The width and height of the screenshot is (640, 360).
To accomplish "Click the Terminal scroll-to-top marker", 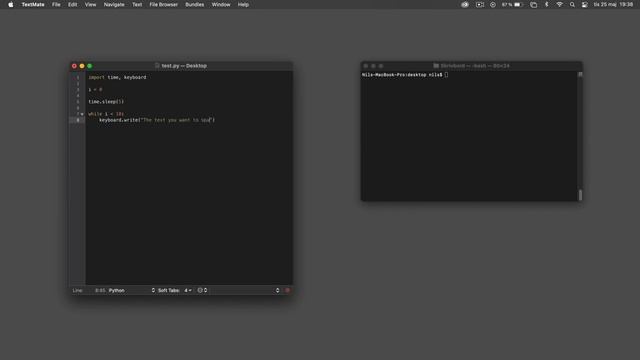I will [580, 74].
